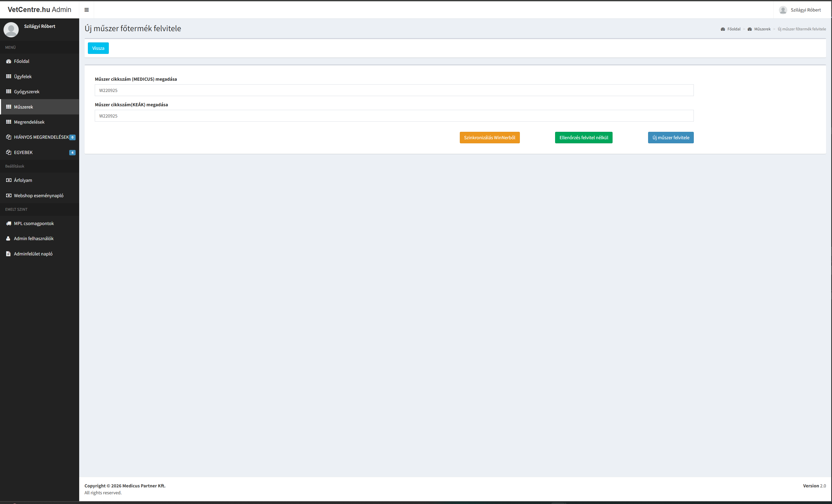The width and height of the screenshot is (832, 504).
Task: Open the Gyógyszerek menu item
Action: [27, 91]
